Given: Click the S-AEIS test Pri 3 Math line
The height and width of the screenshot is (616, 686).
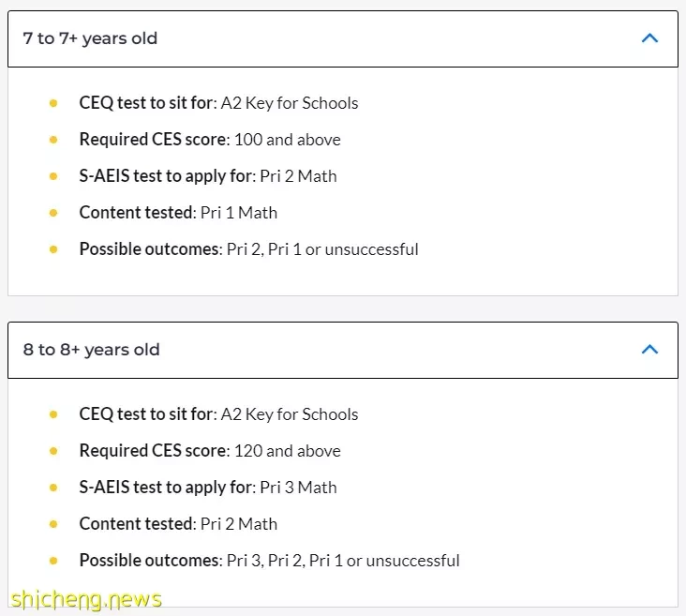Looking at the screenshot, I should coord(208,488).
